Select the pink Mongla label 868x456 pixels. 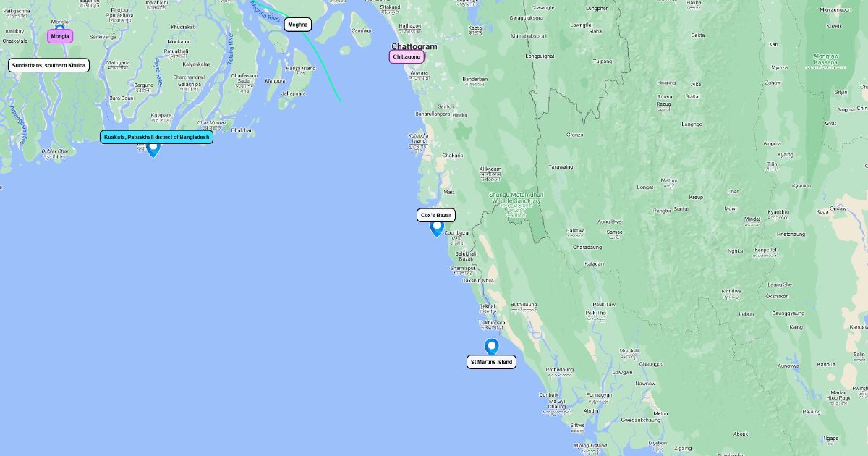point(60,36)
